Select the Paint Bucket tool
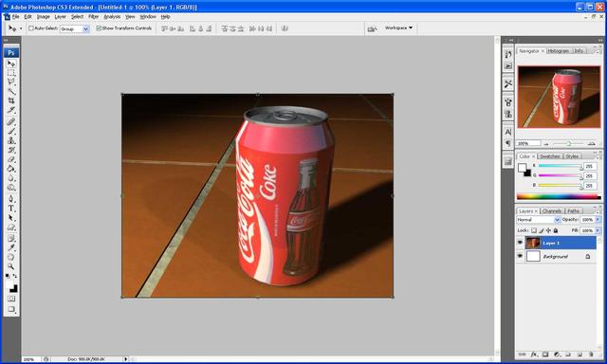Screen dimensions: 607x364 tap(11, 169)
